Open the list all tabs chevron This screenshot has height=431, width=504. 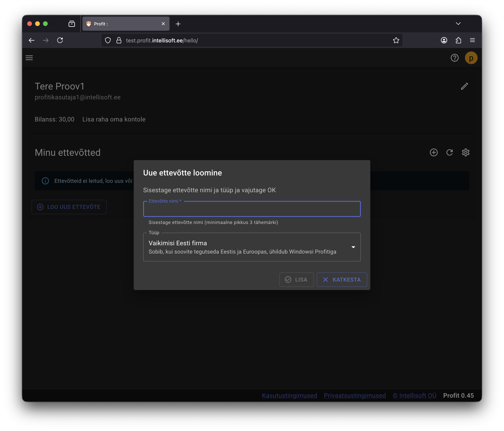[458, 24]
